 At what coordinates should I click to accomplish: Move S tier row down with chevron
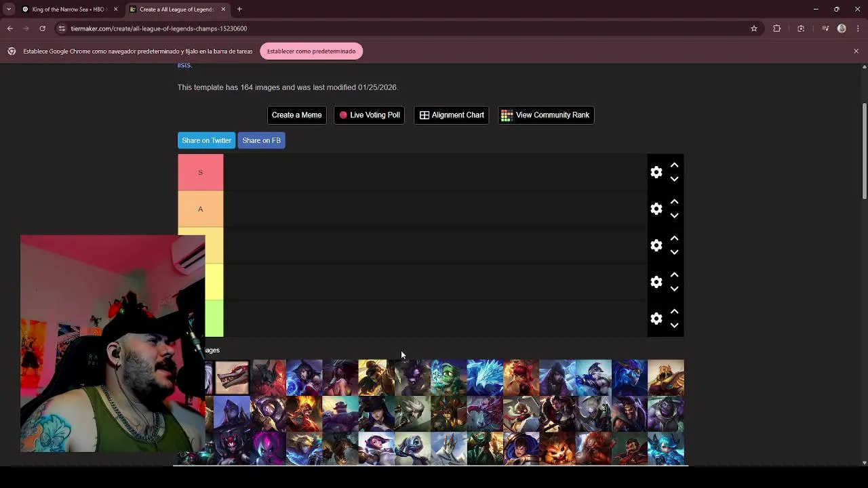point(674,179)
